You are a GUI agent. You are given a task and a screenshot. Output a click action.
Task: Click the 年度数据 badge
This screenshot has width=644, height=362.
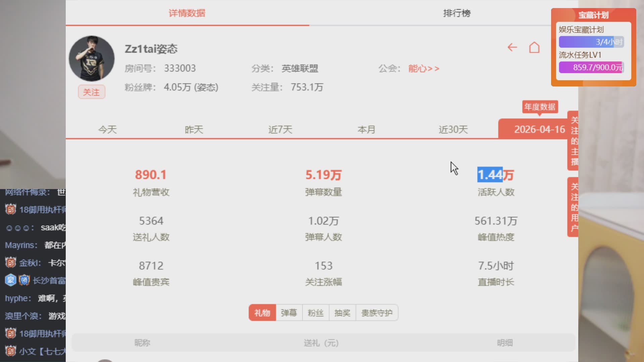pyautogui.click(x=540, y=107)
